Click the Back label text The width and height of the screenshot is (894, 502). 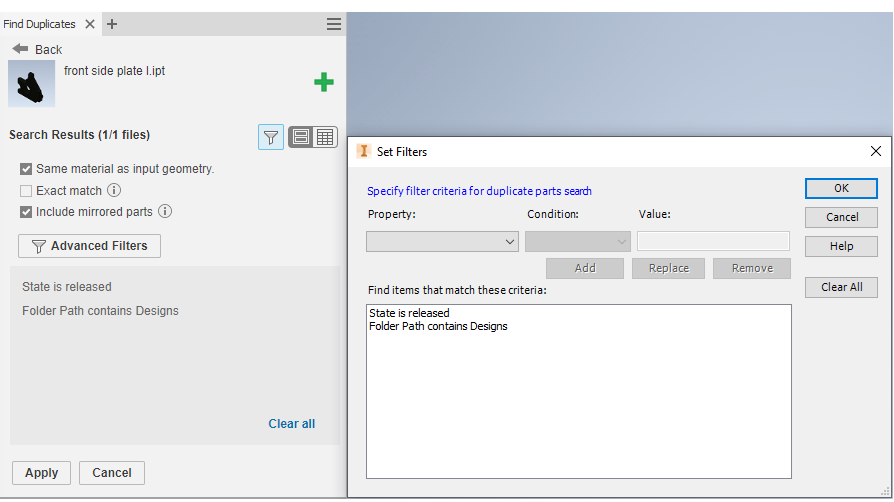click(48, 50)
